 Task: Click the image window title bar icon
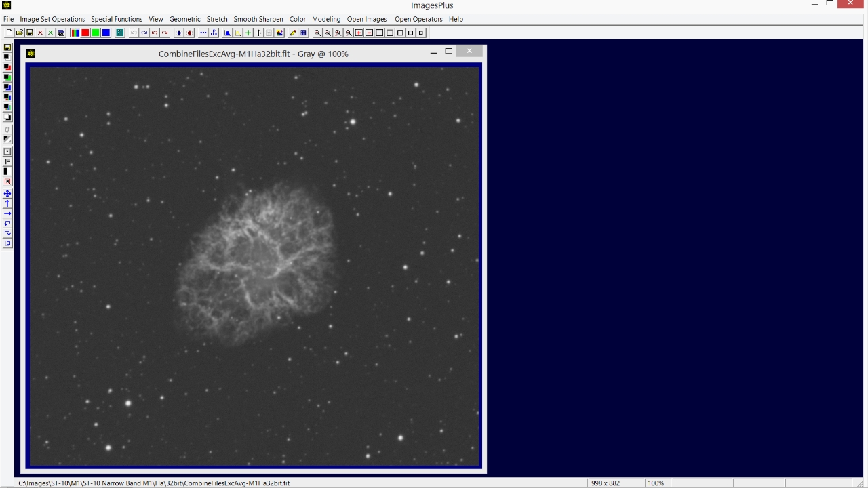point(31,54)
